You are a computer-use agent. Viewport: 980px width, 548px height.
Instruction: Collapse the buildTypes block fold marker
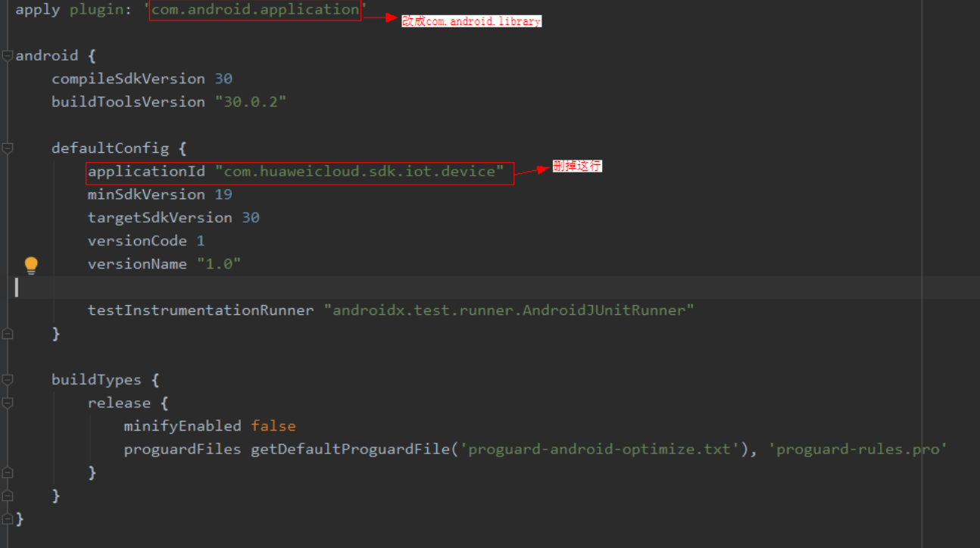7,380
